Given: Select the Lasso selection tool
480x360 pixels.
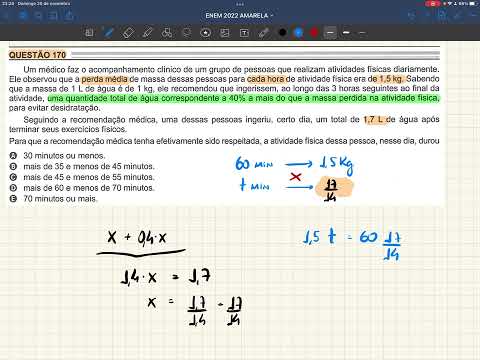Looking at the screenshot, I should (186, 33).
